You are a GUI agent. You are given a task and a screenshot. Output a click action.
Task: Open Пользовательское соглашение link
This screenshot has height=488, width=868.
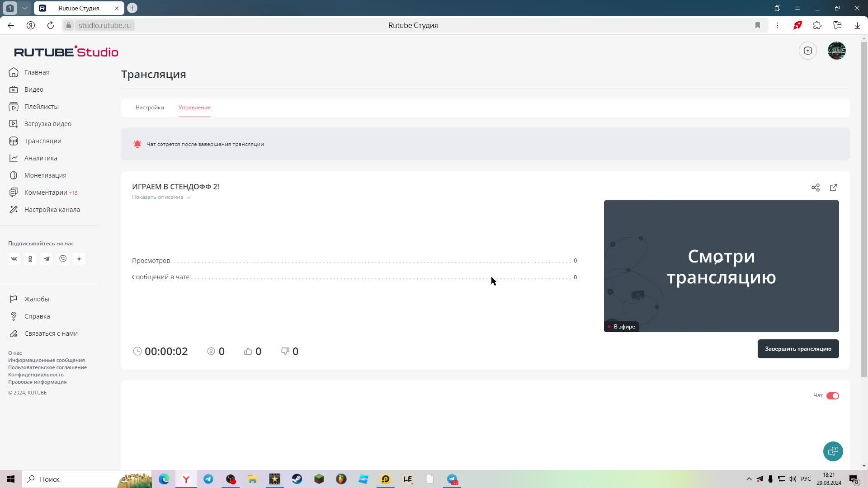(x=47, y=367)
